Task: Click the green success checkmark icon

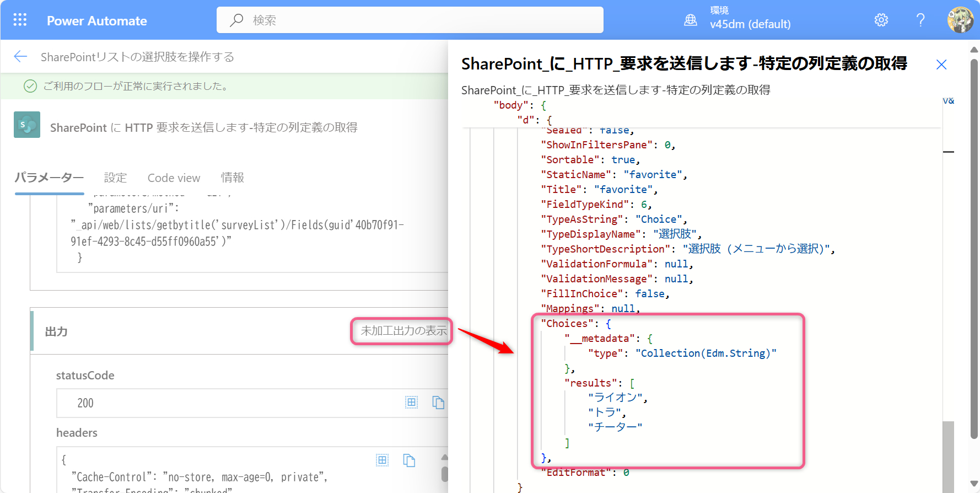Action: click(x=30, y=86)
